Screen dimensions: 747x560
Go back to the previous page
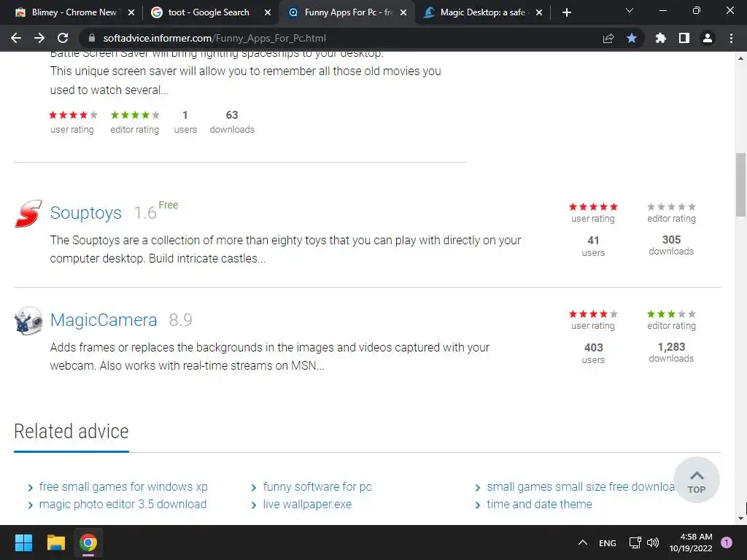tap(16, 38)
